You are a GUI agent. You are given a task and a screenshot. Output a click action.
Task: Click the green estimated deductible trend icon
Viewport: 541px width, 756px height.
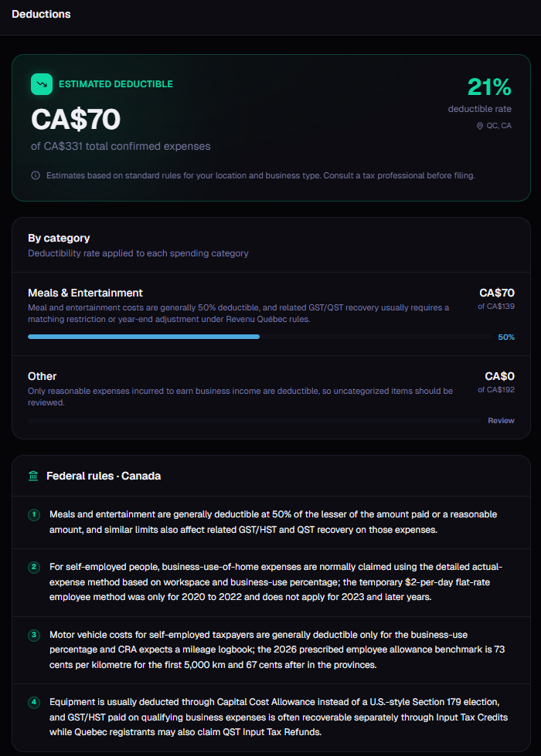tap(42, 84)
